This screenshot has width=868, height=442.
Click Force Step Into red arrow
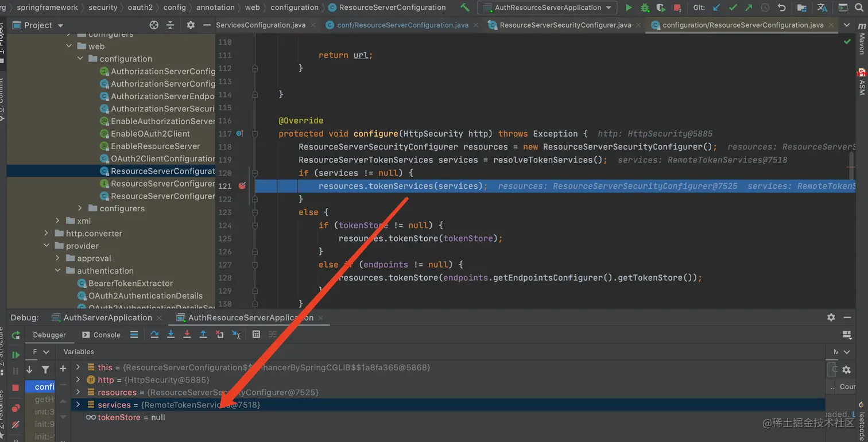(187, 334)
